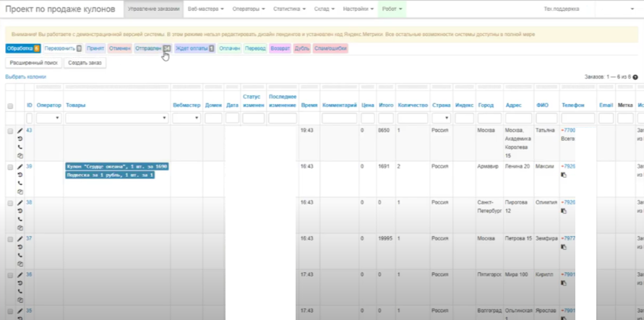Screen dimensions: 644x320
Task: Open the Страна filter dropdown
Action: [442, 118]
